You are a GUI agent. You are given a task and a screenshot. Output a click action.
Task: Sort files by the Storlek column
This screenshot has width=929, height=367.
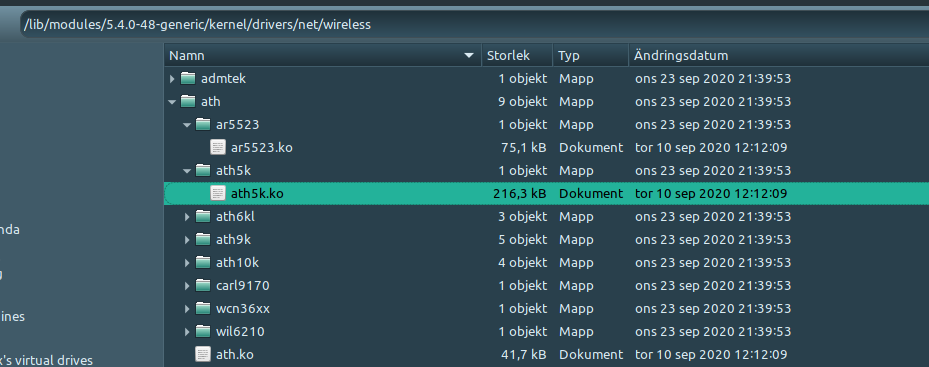click(x=517, y=56)
